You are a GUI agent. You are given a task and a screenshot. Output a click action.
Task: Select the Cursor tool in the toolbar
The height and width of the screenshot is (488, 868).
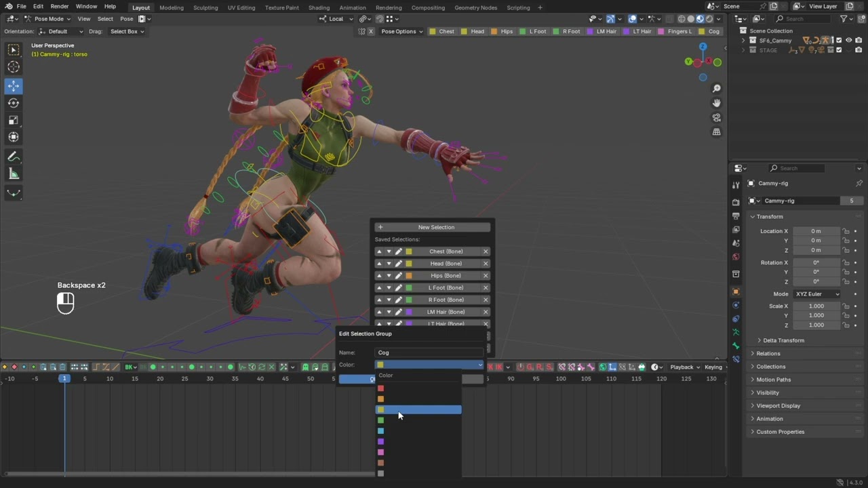pos(14,66)
